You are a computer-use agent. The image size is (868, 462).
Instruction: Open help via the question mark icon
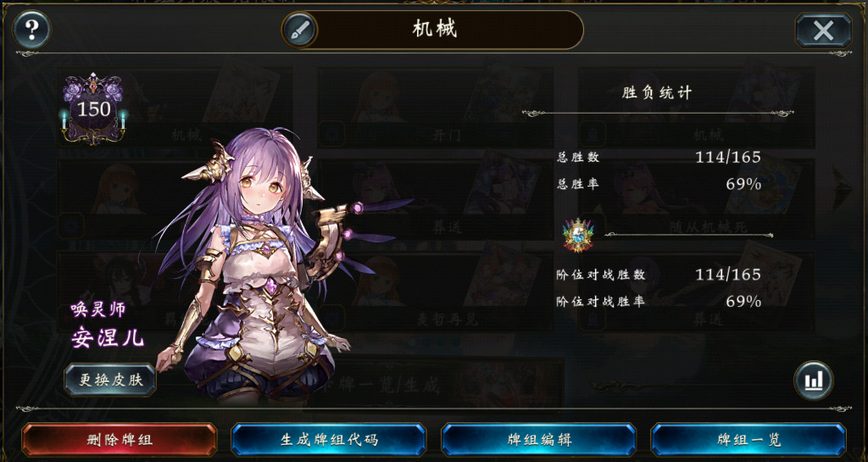[x=31, y=30]
